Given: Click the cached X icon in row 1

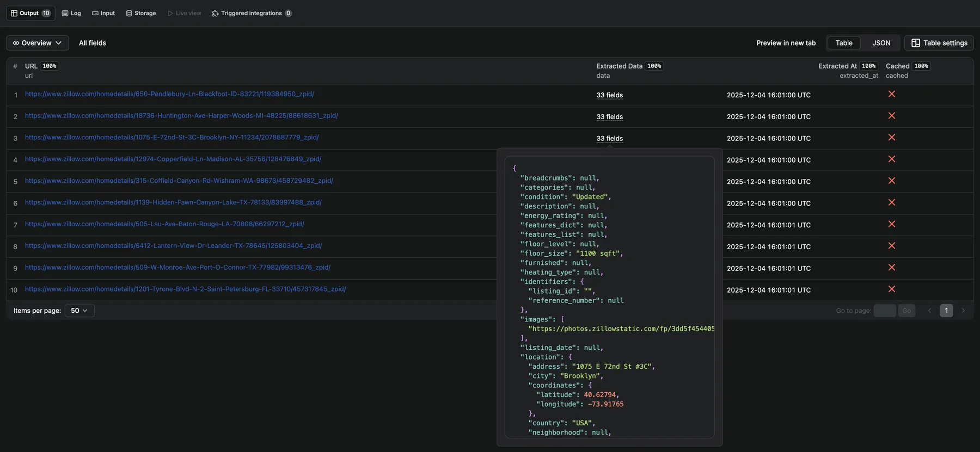Looking at the screenshot, I should tap(892, 94).
